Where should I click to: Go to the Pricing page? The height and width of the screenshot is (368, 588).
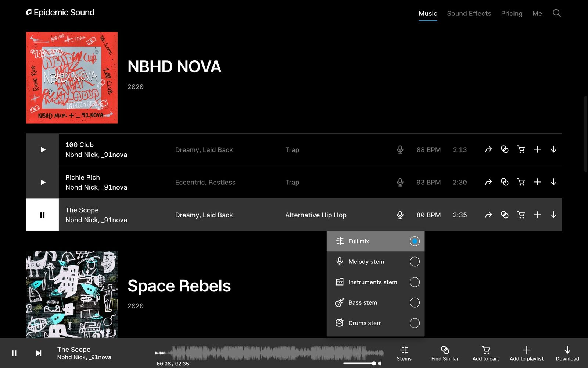(x=512, y=14)
